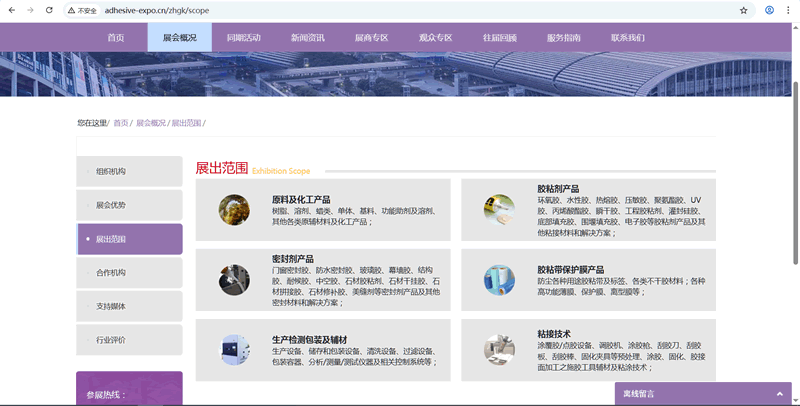This screenshot has width=800, height=406.
Task: Open 展会优势 sidebar item
Action: (x=111, y=205)
